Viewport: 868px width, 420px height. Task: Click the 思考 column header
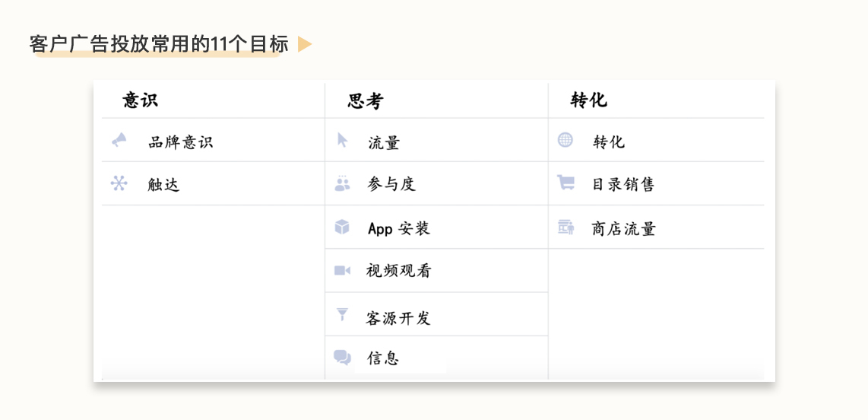[x=365, y=101]
